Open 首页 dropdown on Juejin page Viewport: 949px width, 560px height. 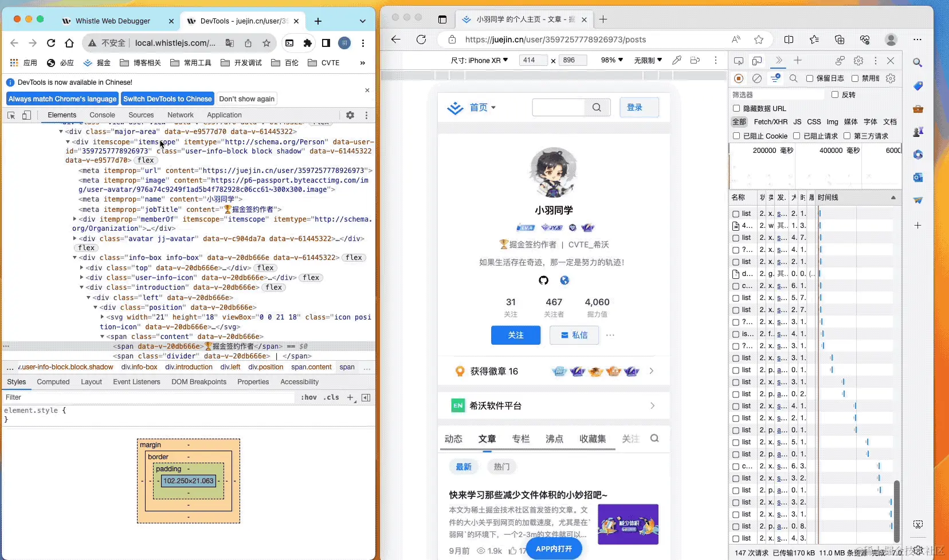483,107
